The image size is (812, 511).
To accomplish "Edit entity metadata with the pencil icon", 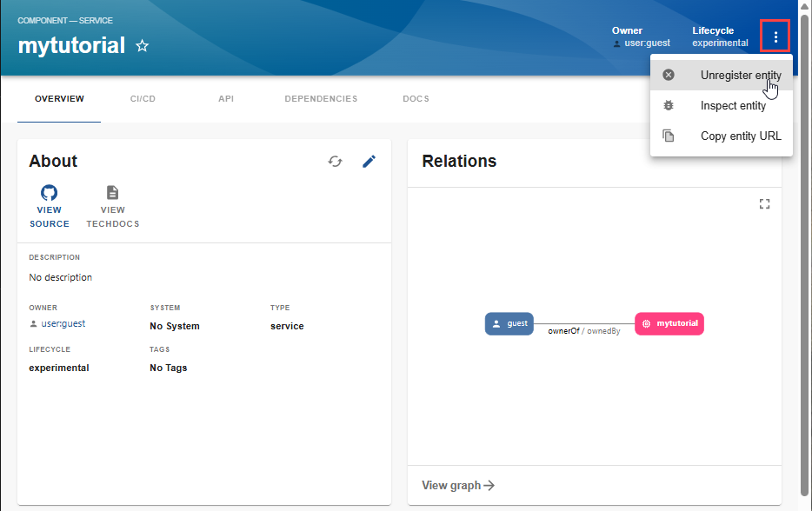I will (x=369, y=161).
